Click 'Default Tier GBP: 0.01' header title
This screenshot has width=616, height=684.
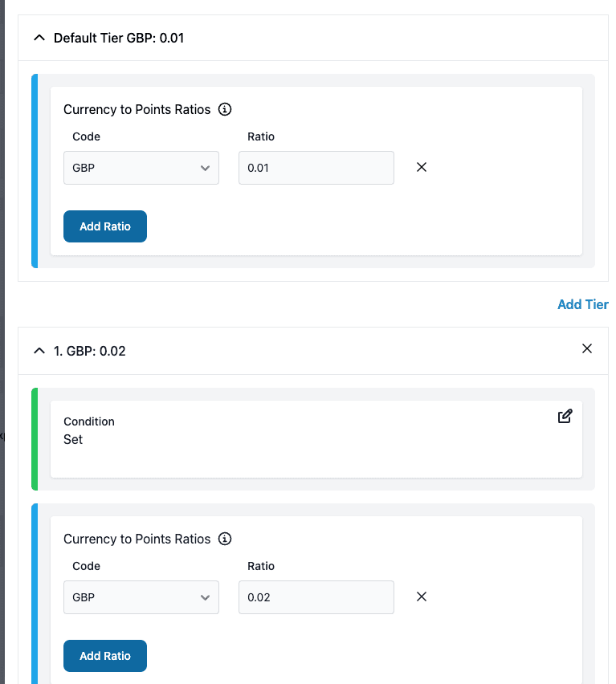click(x=119, y=38)
